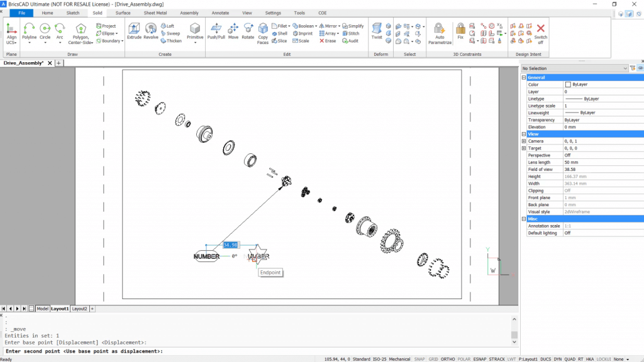Open the Boundary dropdown arrow
The image size is (644, 362).
pos(122,41)
